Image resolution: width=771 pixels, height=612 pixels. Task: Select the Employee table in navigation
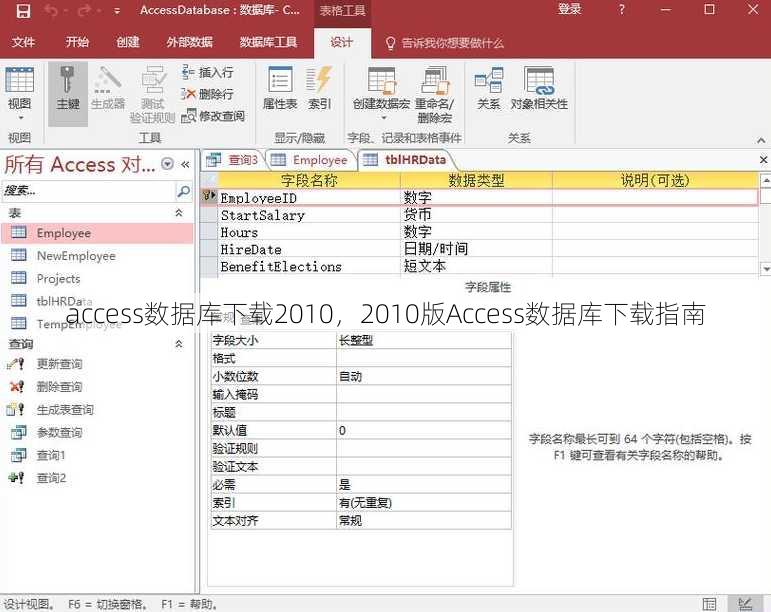click(x=97, y=233)
